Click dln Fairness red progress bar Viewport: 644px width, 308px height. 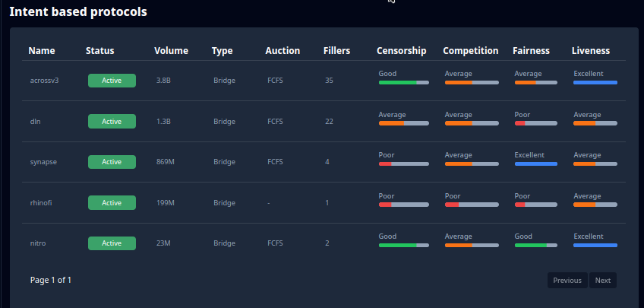[536, 123]
